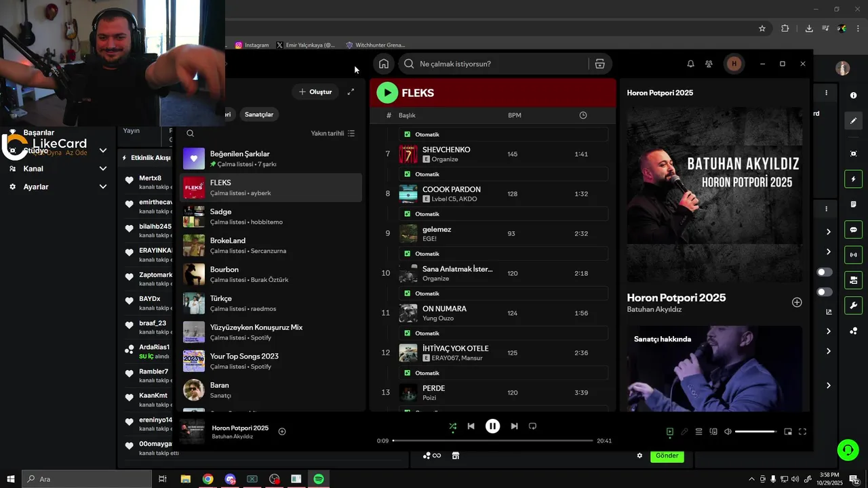The image size is (868, 488).
Task: Search in Your Library magnifier icon
Action: pos(191,134)
